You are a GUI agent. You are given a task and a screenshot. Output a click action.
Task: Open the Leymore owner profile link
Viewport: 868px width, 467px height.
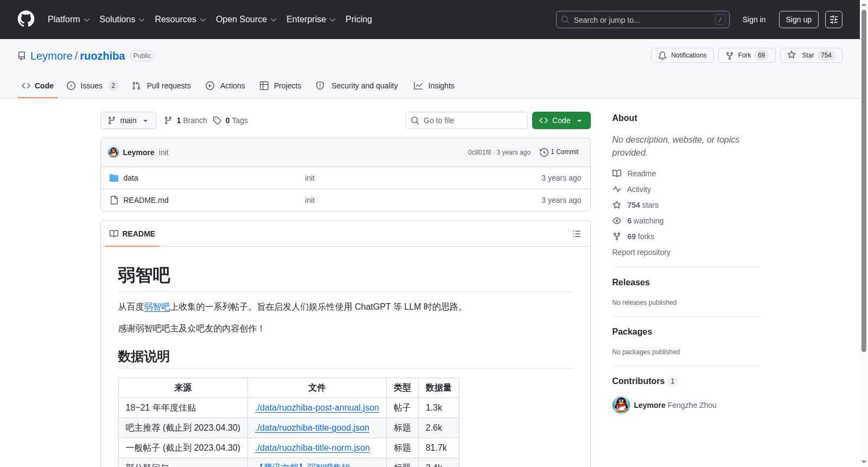coord(52,56)
